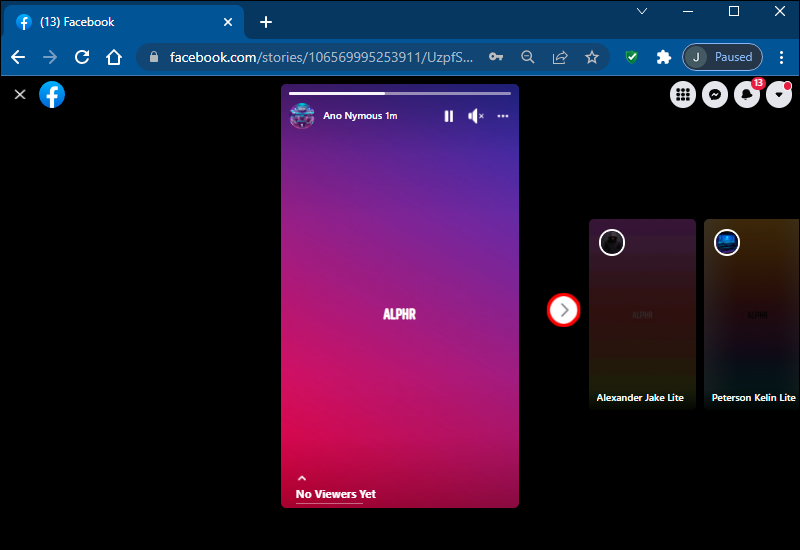
Task: Open the Paused profile button
Action: pyautogui.click(x=722, y=57)
